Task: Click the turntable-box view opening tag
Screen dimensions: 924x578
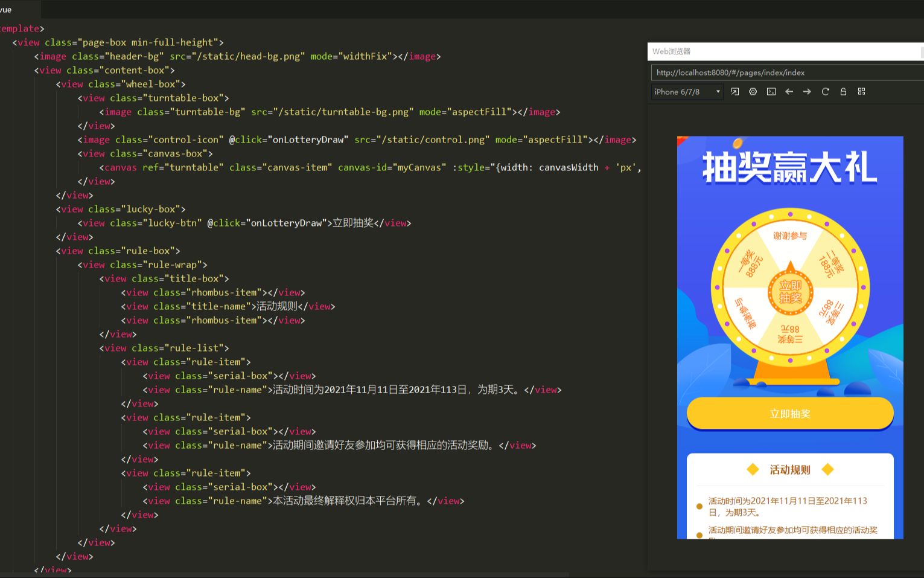Action: [153, 98]
